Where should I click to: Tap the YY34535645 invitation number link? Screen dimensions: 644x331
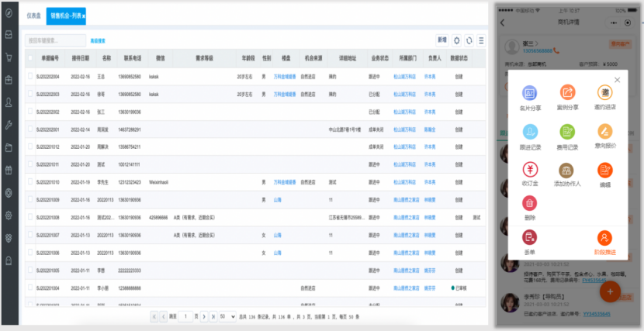click(597, 314)
